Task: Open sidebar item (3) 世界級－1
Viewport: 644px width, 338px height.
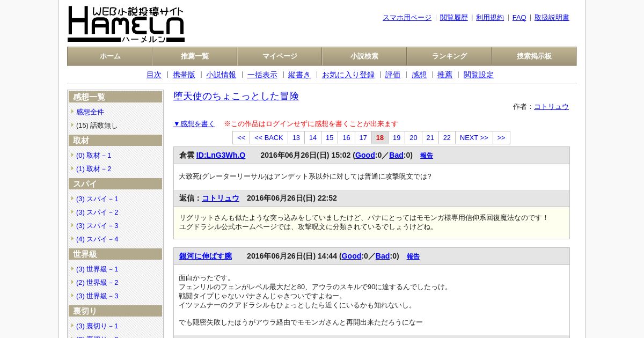Action: tap(97, 269)
